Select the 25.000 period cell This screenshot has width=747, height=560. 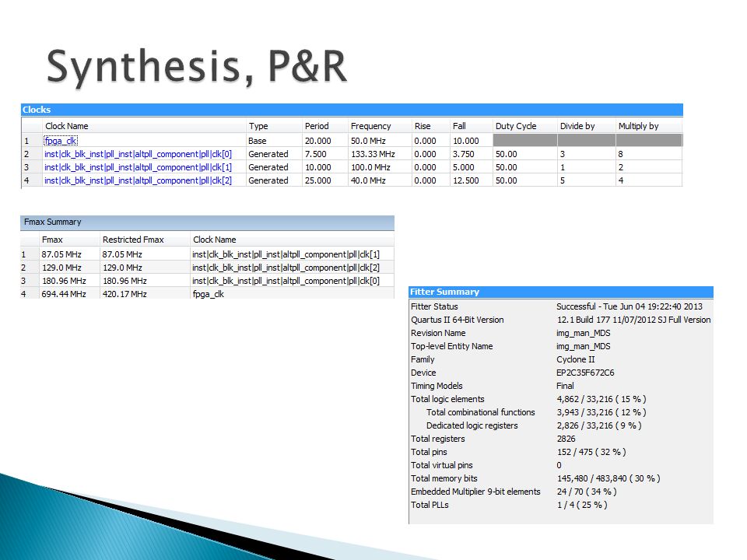pyautogui.click(x=317, y=181)
